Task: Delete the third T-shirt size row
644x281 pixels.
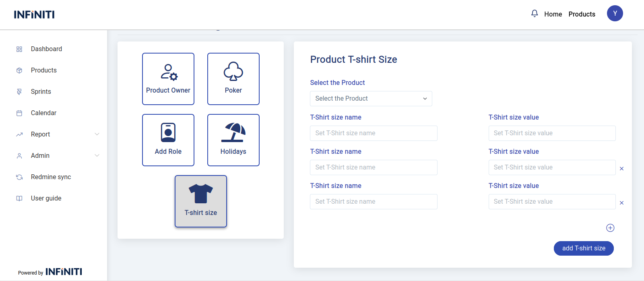Action: tap(621, 203)
